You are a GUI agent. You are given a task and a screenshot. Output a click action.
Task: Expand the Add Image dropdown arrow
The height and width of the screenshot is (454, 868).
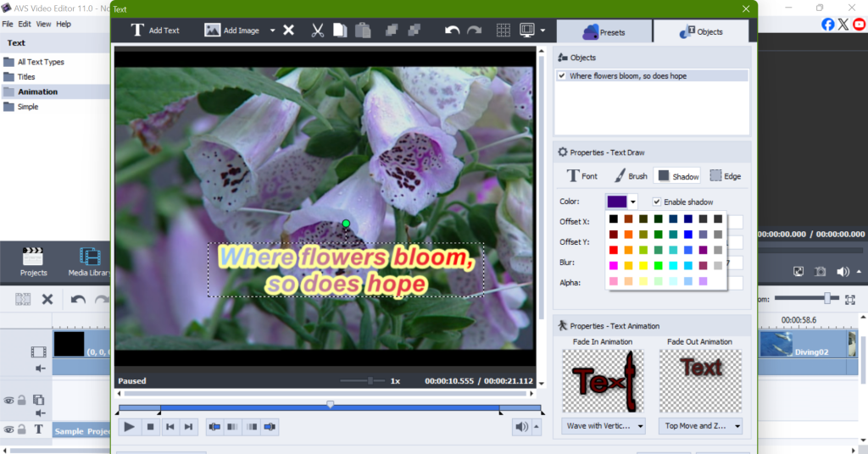click(272, 30)
